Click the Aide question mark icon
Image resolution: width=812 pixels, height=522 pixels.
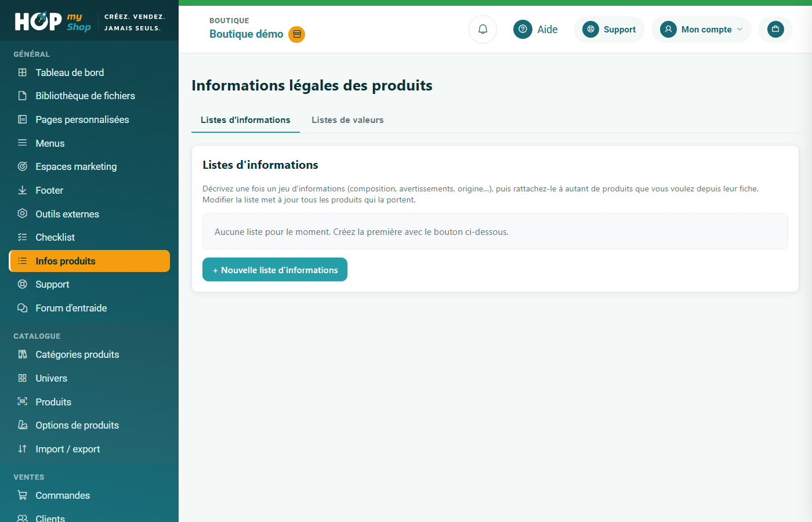tap(523, 29)
